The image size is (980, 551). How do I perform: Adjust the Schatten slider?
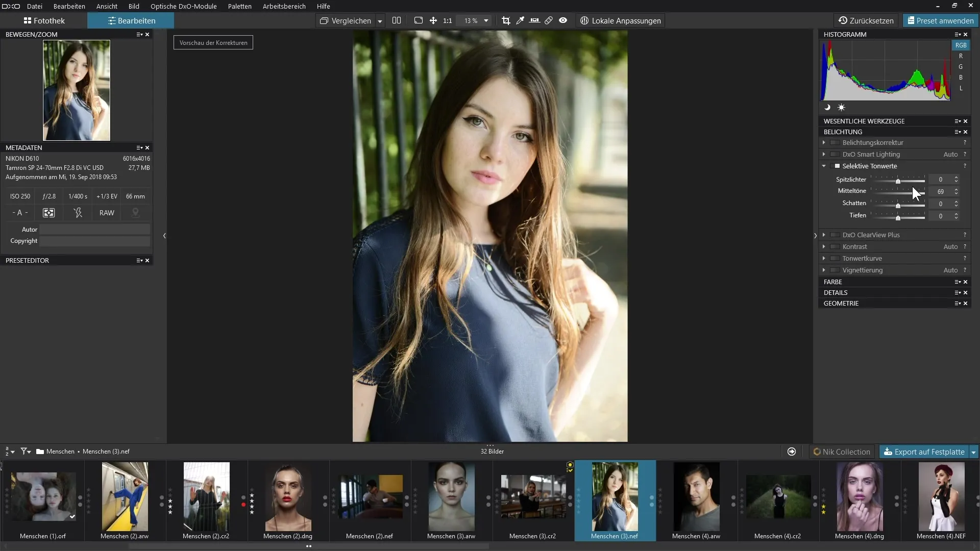(898, 205)
